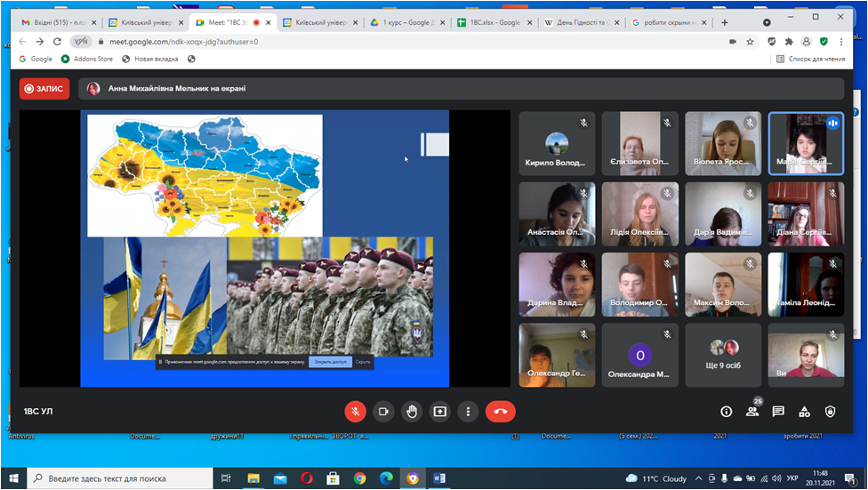The height and width of the screenshot is (490, 868).
Task: Click the present screen icon
Action: click(440, 412)
